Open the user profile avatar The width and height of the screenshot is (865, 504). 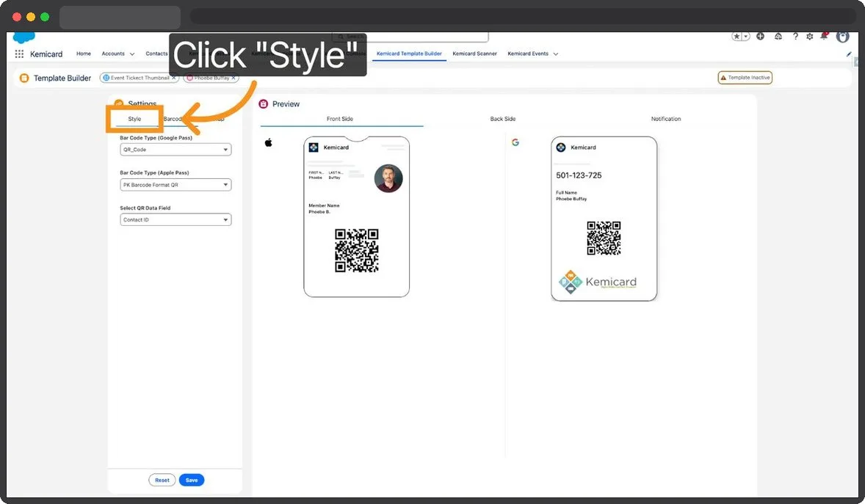coord(842,37)
